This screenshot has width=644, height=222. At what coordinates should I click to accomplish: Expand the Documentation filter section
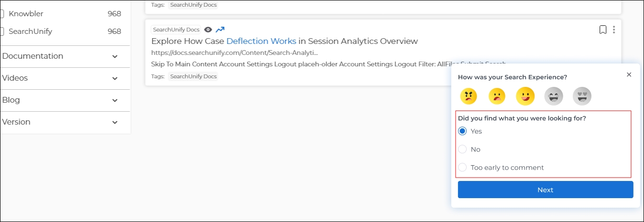(x=115, y=56)
